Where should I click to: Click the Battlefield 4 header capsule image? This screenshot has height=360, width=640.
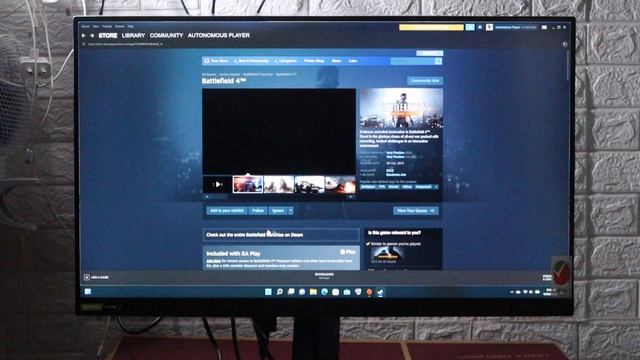click(401, 108)
